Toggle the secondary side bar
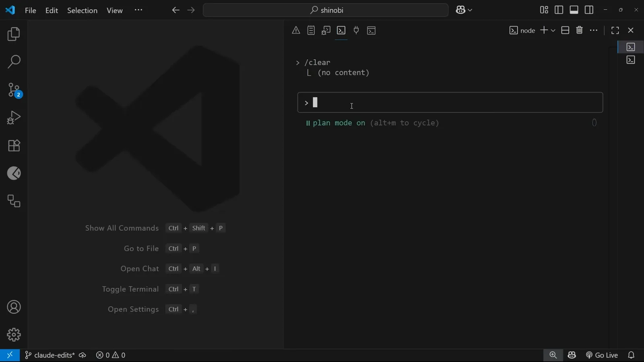The height and width of the screenshot is (362, 644). pos(589,10)
